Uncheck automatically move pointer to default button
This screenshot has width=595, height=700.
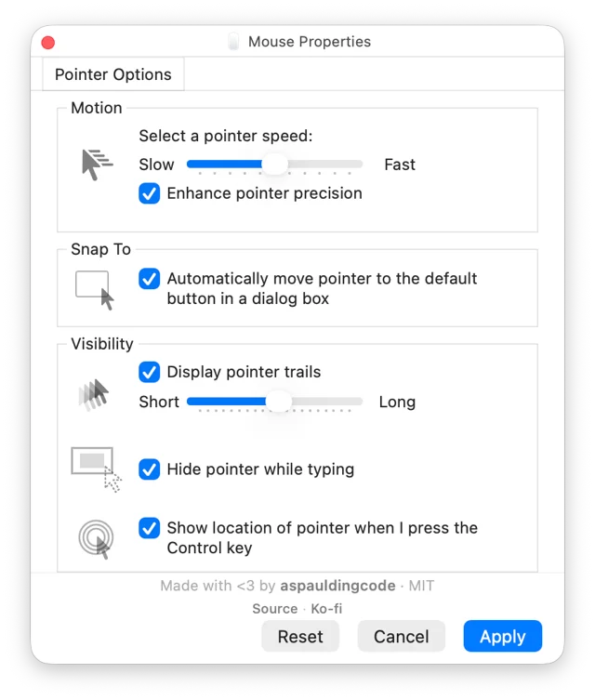coord(149,279)
